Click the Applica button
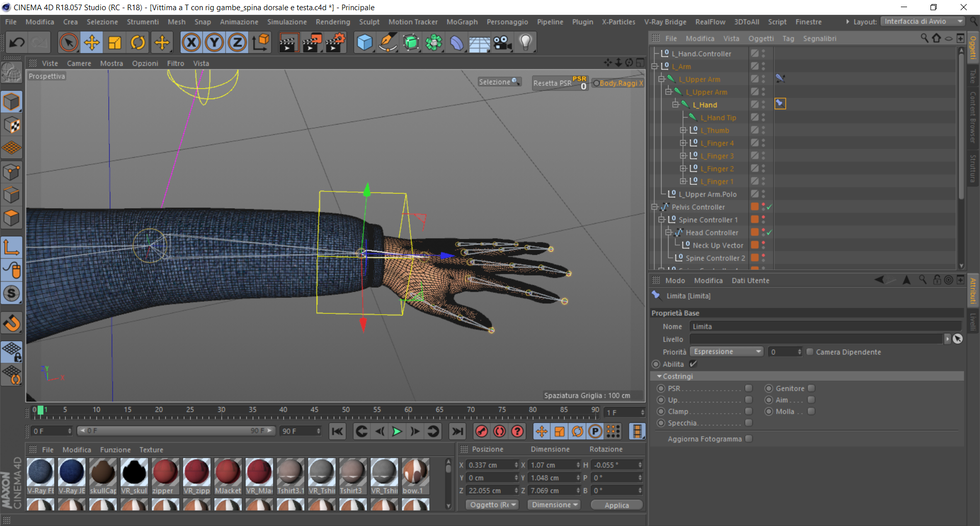The height and width of the screenshot is (526, 980). pos(617,505)
